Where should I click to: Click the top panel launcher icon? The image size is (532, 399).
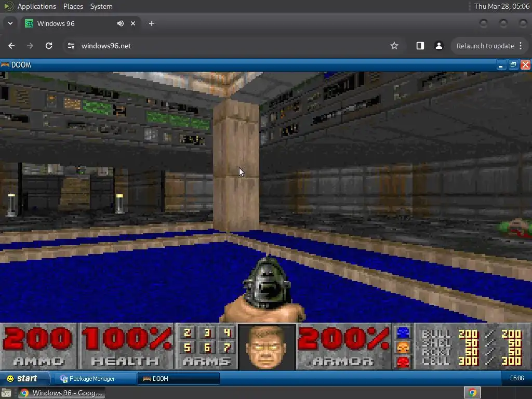point(9,6)
